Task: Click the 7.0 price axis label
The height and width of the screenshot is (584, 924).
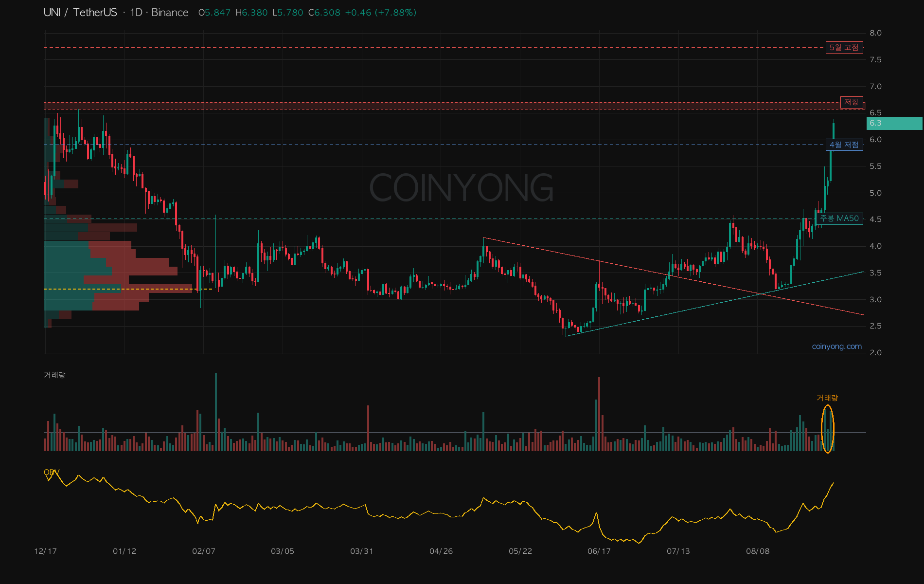Action: pos(875,87)
